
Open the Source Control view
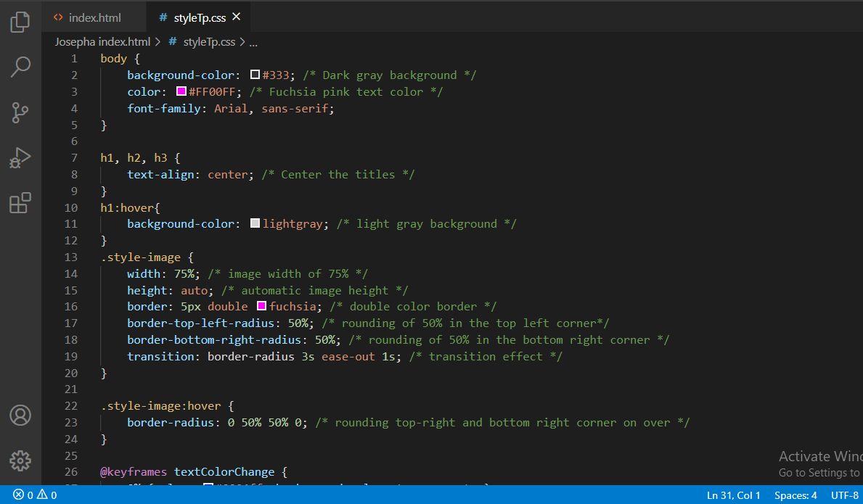pos(20,112)
